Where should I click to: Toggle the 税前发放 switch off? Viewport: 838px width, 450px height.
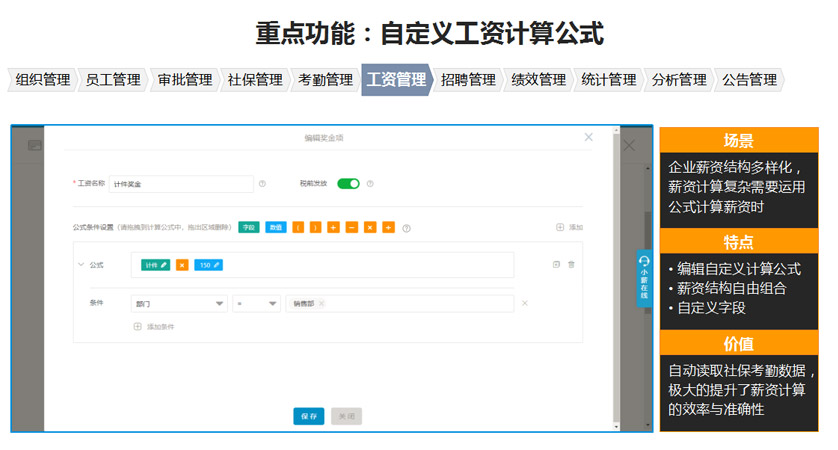click(348, 184)
